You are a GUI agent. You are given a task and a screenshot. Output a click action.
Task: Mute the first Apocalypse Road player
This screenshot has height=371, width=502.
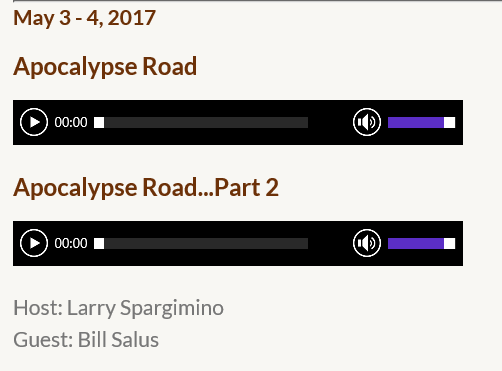pos(367,122)
